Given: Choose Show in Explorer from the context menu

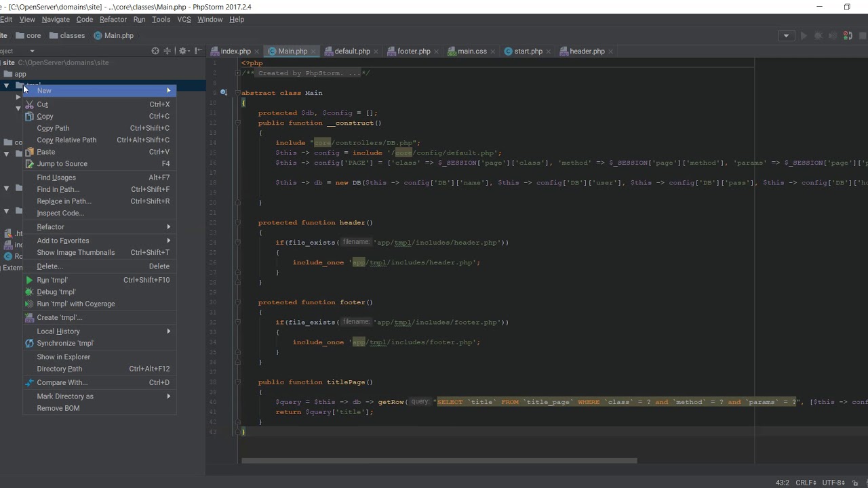Looking at the screenshot, I should click(x=100, y=357).
